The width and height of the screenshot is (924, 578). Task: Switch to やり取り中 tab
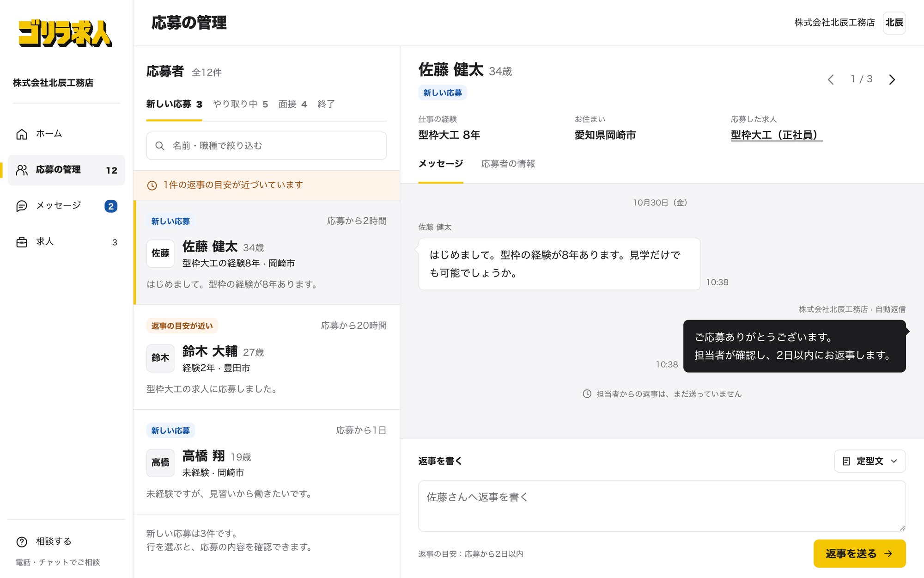click(240, 105)
